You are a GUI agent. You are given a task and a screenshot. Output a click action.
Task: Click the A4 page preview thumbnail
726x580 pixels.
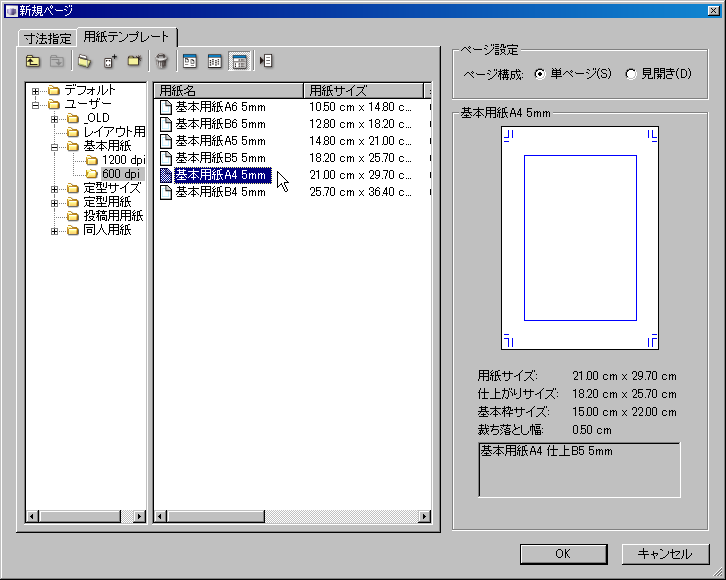click(580, 238)
